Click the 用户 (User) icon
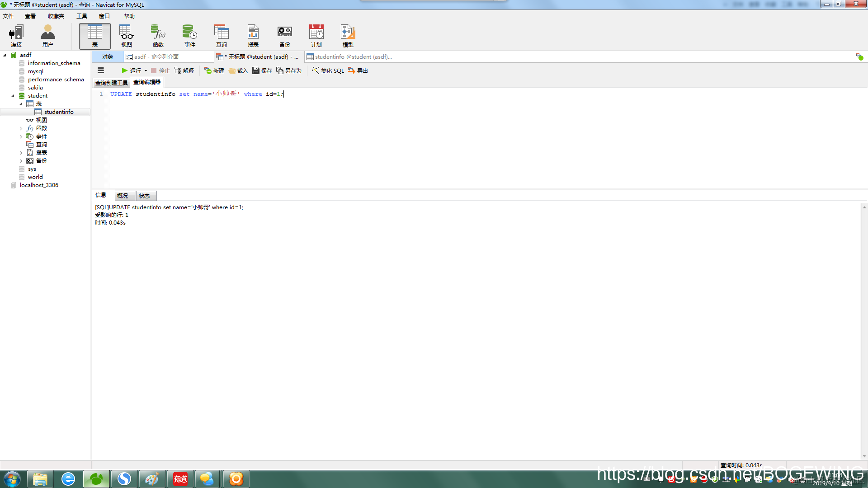 [48, 36]
